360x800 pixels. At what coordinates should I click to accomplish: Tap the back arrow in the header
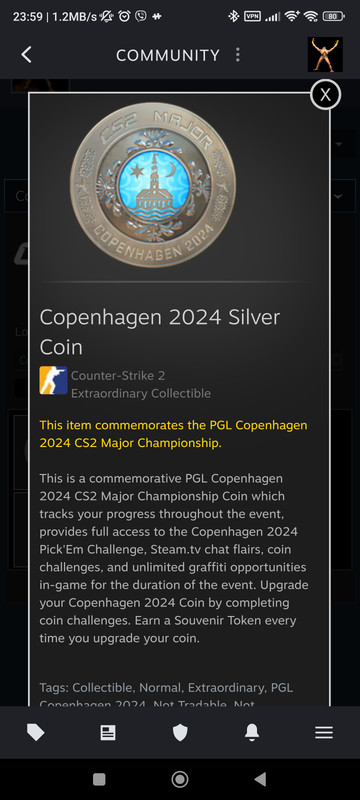point(27,55)
